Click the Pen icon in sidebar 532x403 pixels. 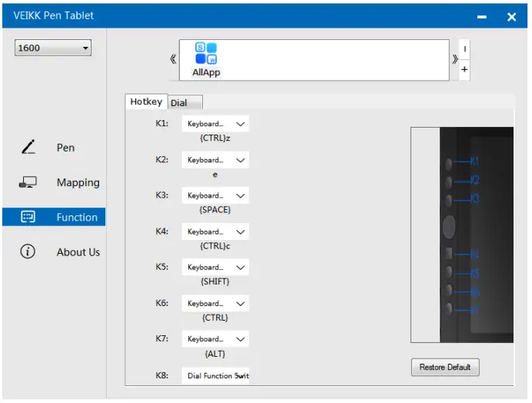(x=28, y=147)
